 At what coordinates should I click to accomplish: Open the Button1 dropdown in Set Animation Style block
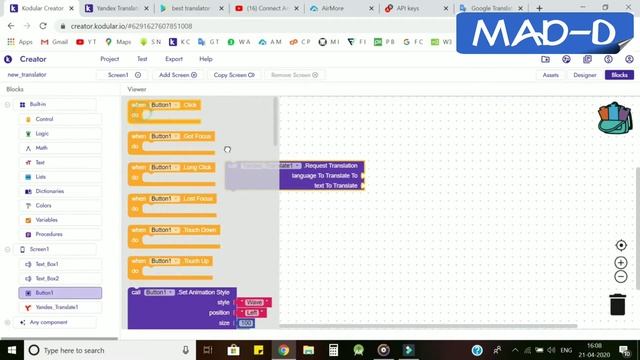160,292
